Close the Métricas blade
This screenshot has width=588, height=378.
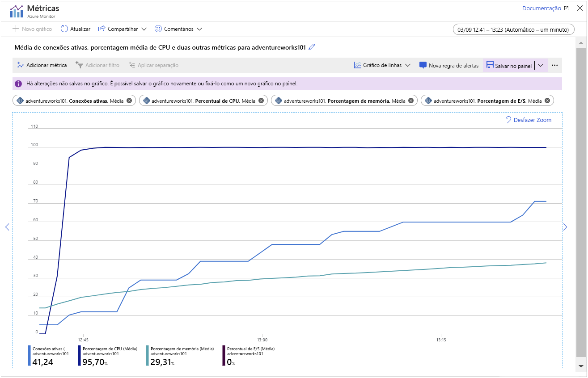pyautogui.click(x=580, y=8)
